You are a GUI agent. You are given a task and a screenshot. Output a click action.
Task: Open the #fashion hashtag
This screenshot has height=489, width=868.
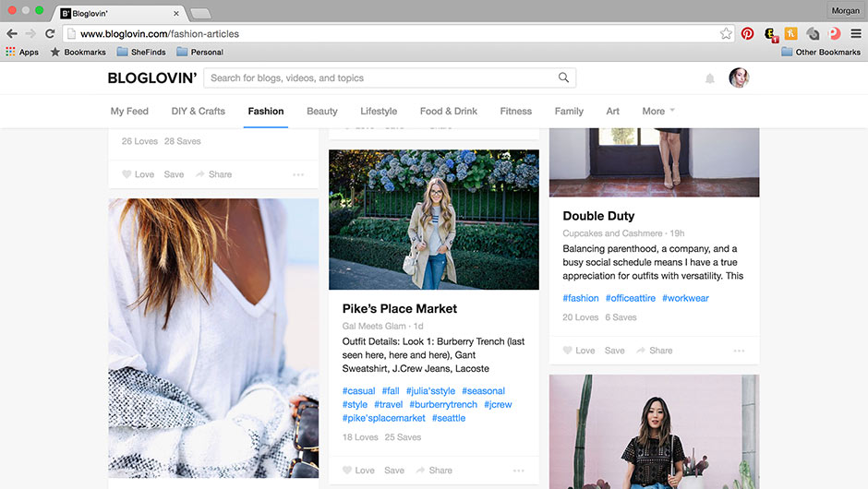[x=581, y=298]
